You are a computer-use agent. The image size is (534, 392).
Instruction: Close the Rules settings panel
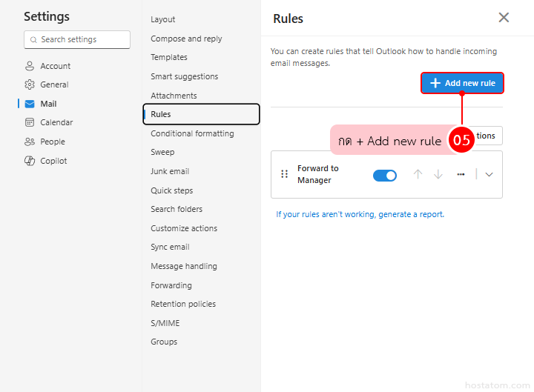click(504, 17)
